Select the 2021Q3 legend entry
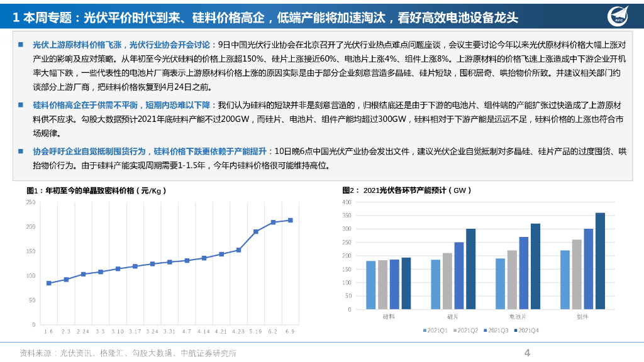 (496, 331)
